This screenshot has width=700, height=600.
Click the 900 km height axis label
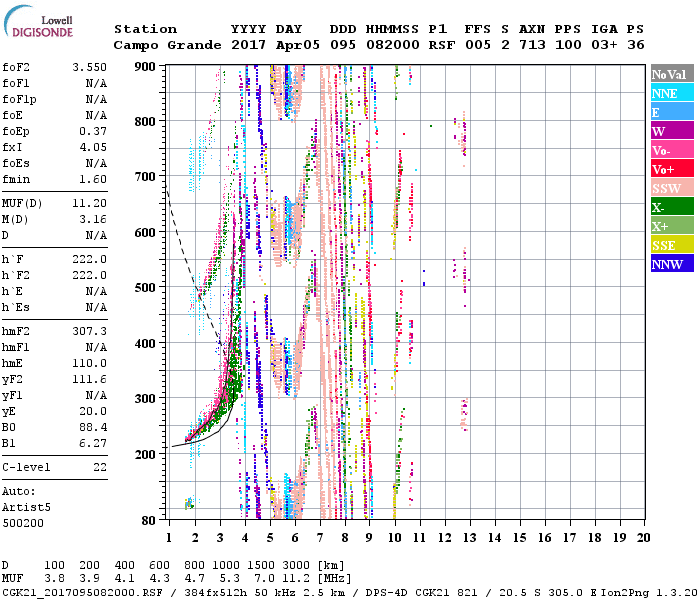pos(147,66)
